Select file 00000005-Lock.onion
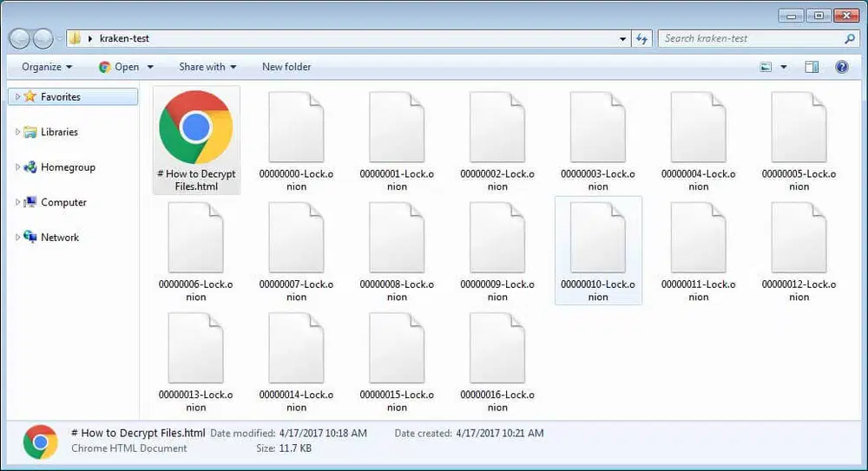 (799, 141)
